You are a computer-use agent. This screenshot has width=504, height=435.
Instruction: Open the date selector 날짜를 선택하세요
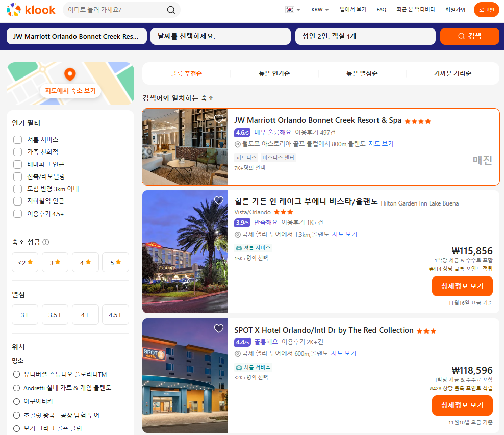220,36
